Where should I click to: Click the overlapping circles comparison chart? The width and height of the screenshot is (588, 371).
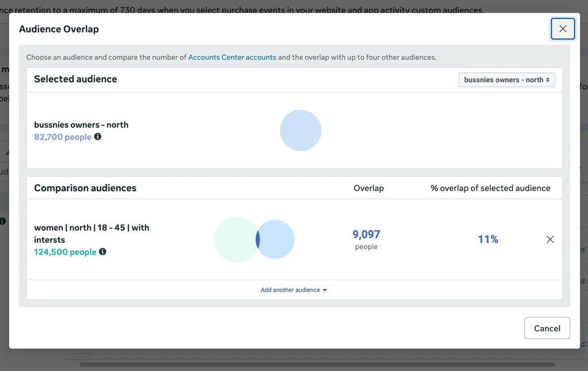coord(254,239)
